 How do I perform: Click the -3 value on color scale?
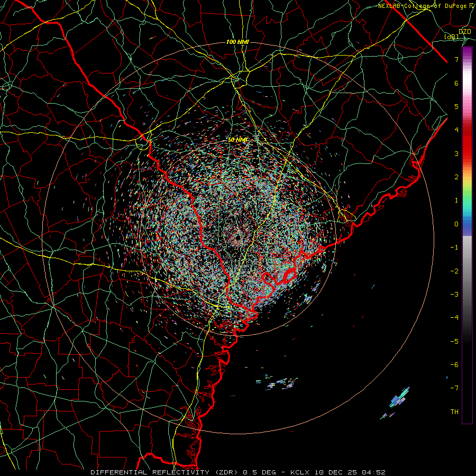click(x=454, y=295)
